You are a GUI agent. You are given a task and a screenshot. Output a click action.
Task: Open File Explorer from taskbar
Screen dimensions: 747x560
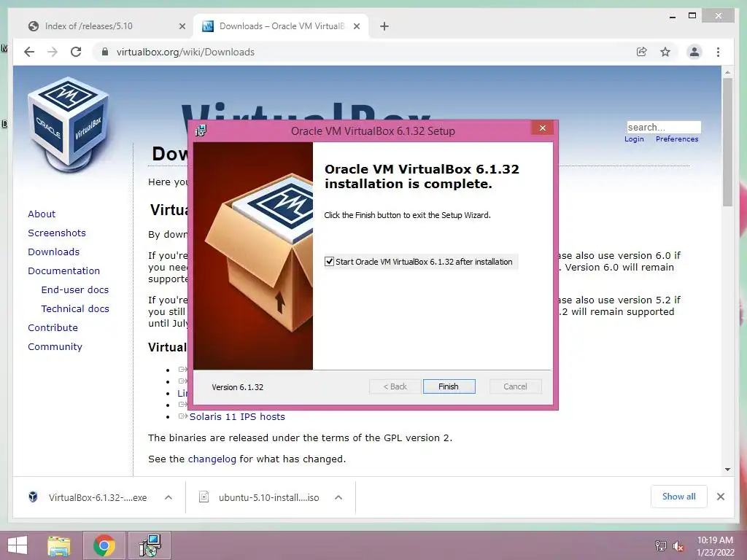coord(59,545)
